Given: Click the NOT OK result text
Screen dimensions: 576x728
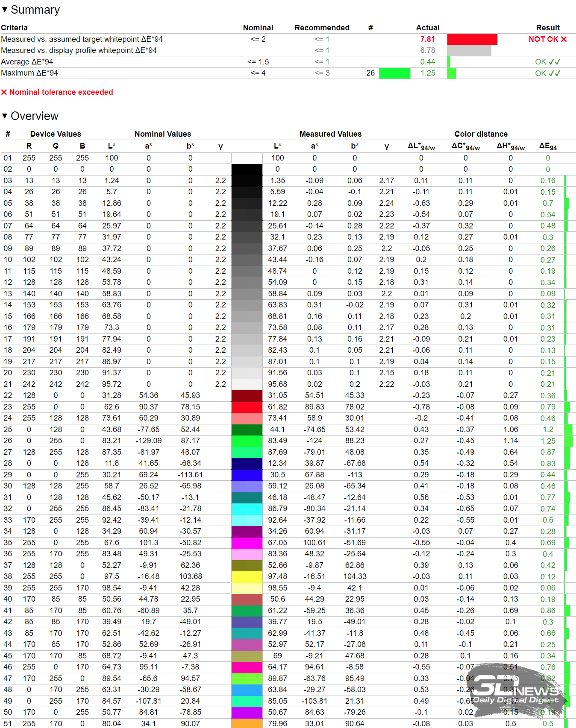Looking at the screenshot, I should tap(547, 39).
